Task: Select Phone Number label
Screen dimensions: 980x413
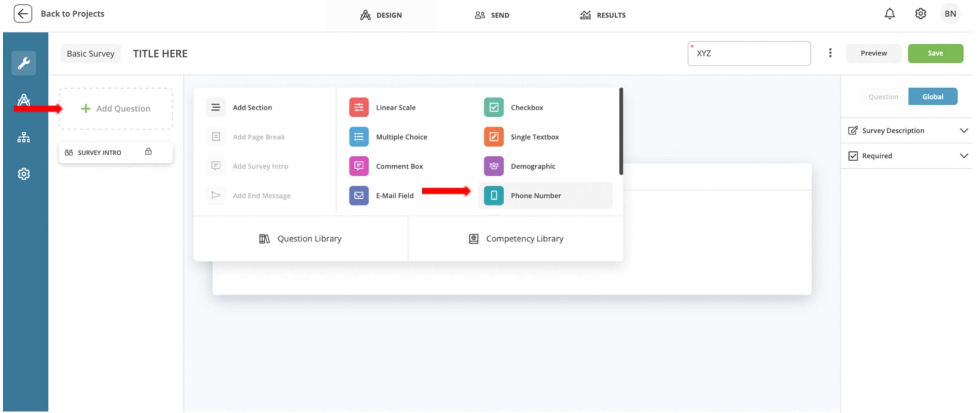Action: 536,196
